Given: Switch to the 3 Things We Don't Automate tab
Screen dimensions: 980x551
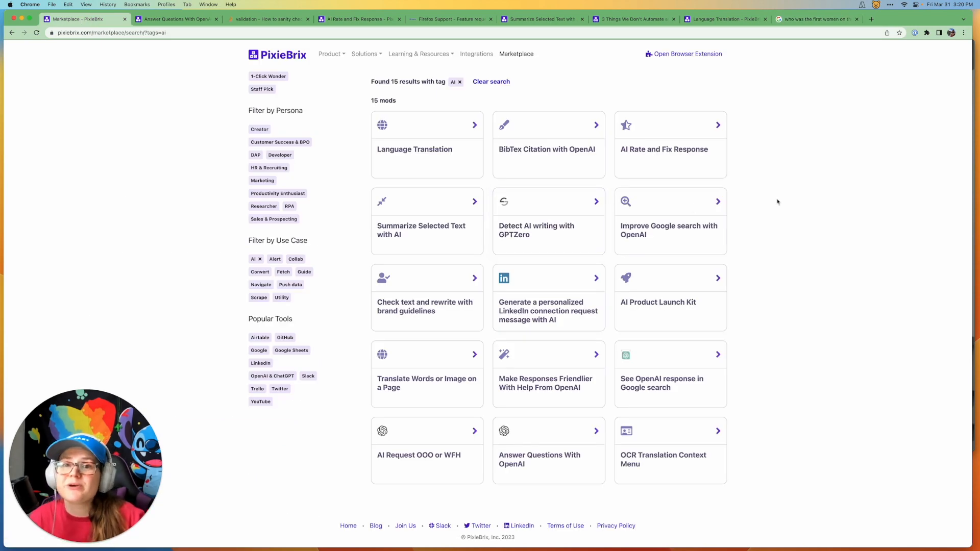Looking at the screenshot, I should click(634, 19).
